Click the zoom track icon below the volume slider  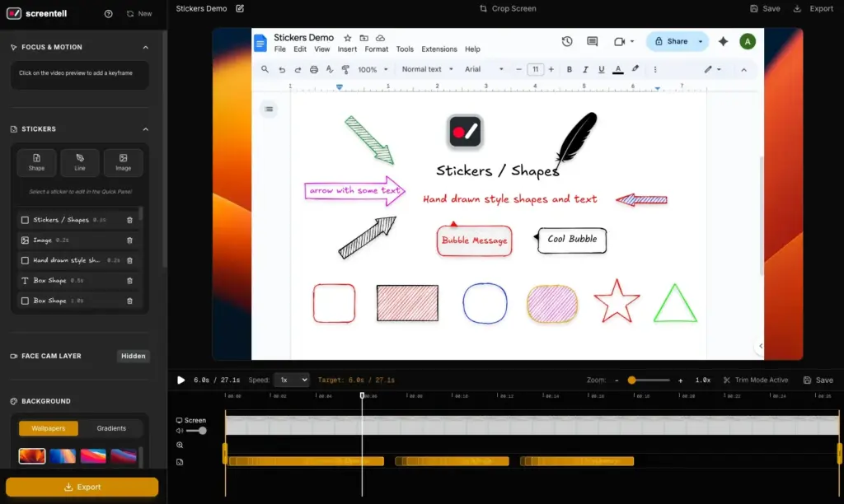[181, 445]
